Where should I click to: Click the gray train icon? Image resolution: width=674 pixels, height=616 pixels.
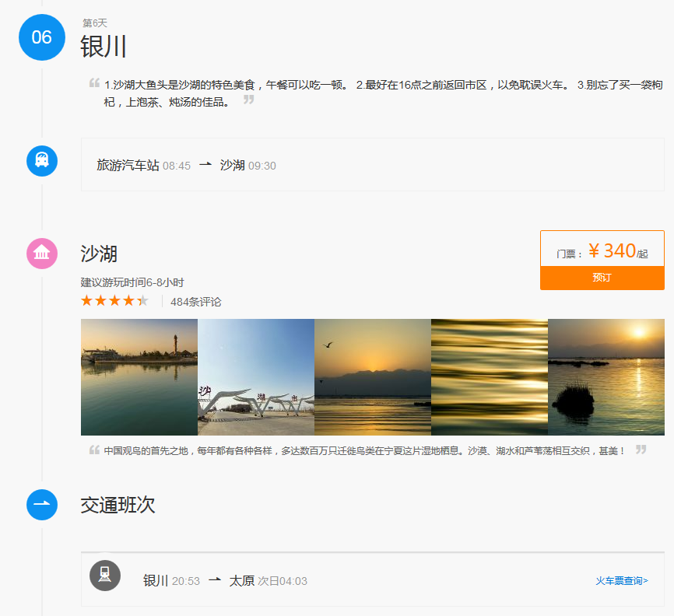click(x=105, y=576)
